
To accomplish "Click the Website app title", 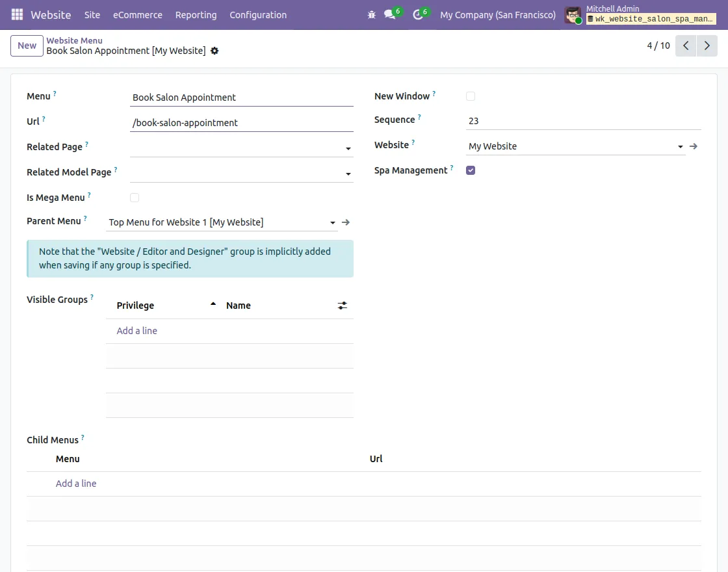I will [51, 15].
